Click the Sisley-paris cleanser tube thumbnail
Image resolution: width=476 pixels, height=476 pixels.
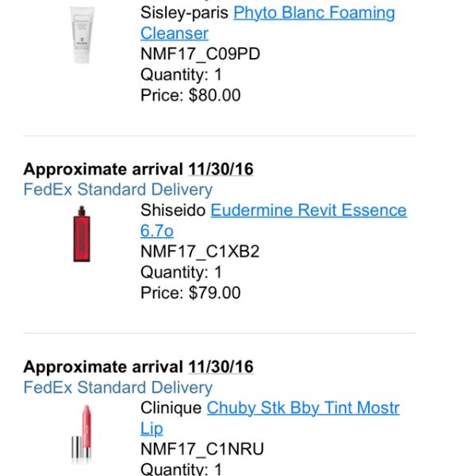82,35
